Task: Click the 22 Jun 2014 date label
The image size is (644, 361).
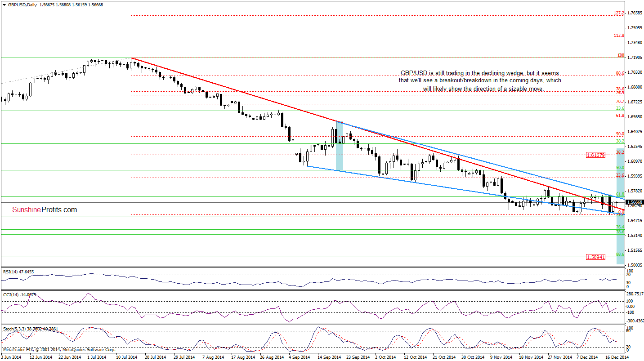Action: point(70,357)
